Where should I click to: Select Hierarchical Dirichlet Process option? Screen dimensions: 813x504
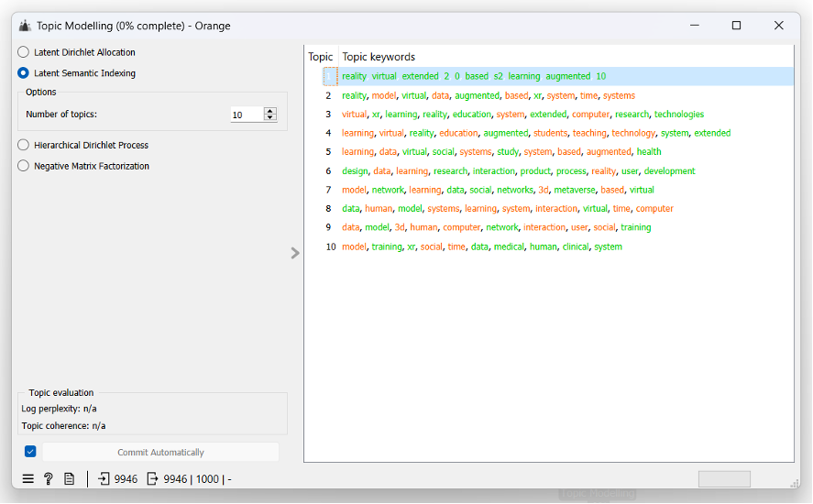pyautogui.click(x=24, y=145)
